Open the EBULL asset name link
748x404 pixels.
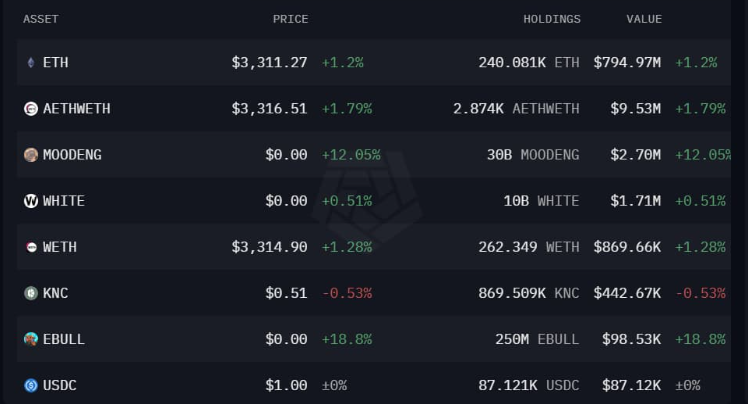pos(64,339)
